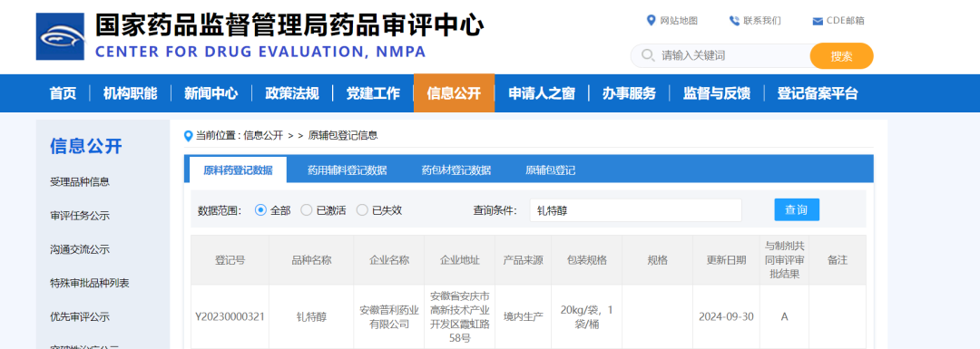The height and width of the screenshot is (349, 980).
Task: Select 沟通交流公示 in sidebar
Action: point(80,249)
